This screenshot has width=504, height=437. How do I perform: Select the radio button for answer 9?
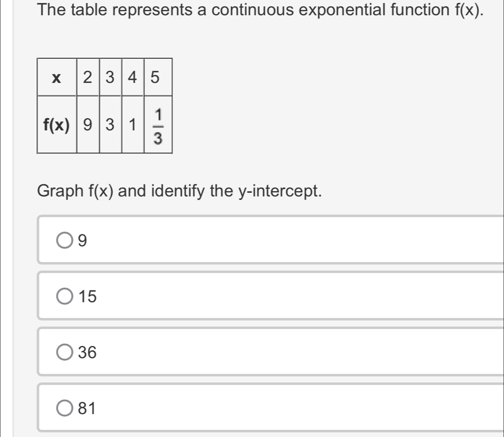tap(65, 241)
